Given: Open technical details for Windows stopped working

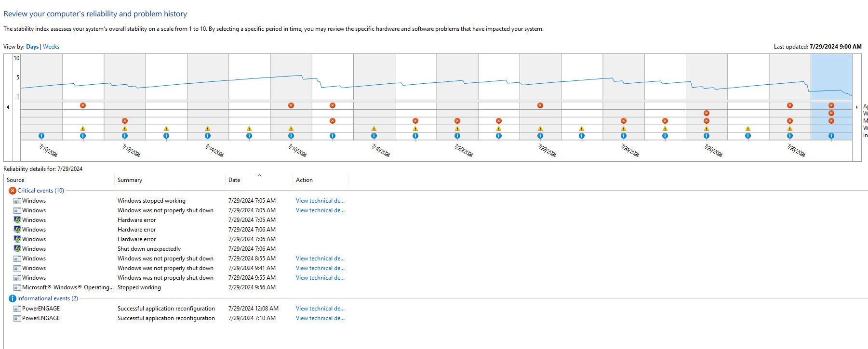Looking at the screenshot, I should [x=320, y=201].
